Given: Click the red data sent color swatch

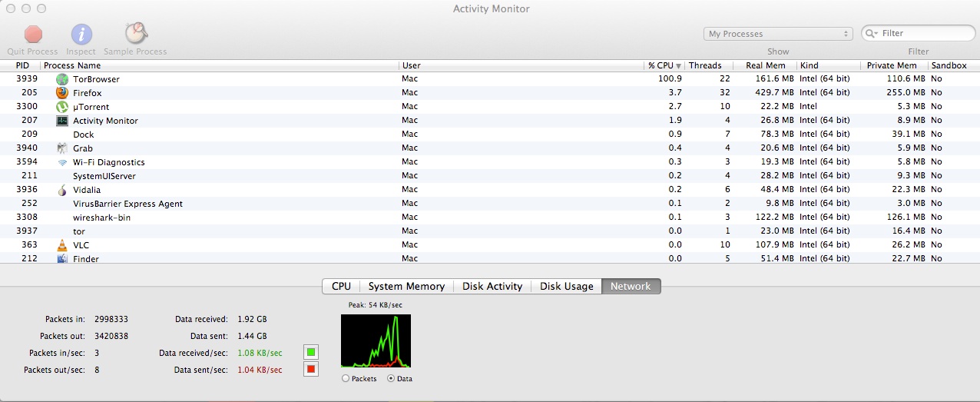Looking at the screenshot, I should click(x=311, y=370).
